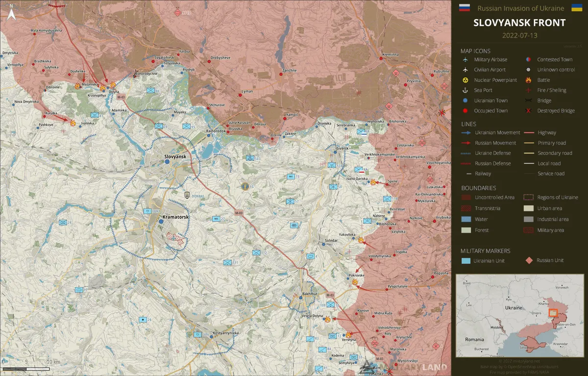Screen dimensions: 588x376
Task: Click the battle icon near Ivanivka
Action: point(73,123)
